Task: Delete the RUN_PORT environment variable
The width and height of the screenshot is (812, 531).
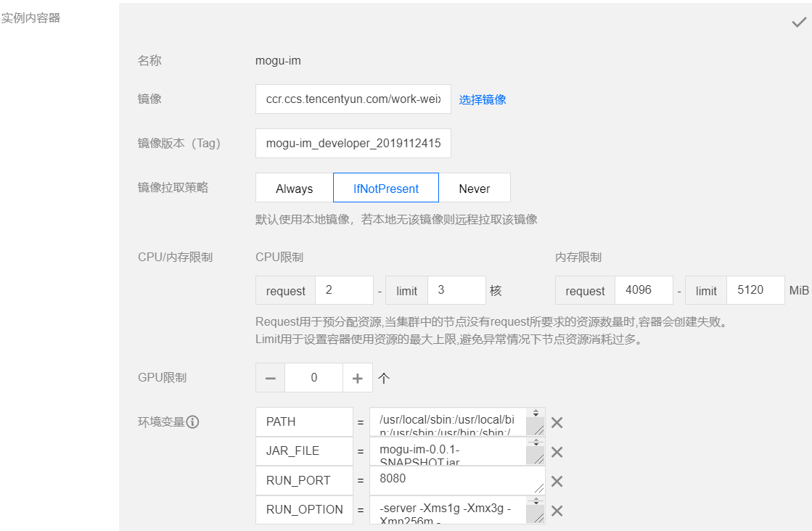Action: 557,481
